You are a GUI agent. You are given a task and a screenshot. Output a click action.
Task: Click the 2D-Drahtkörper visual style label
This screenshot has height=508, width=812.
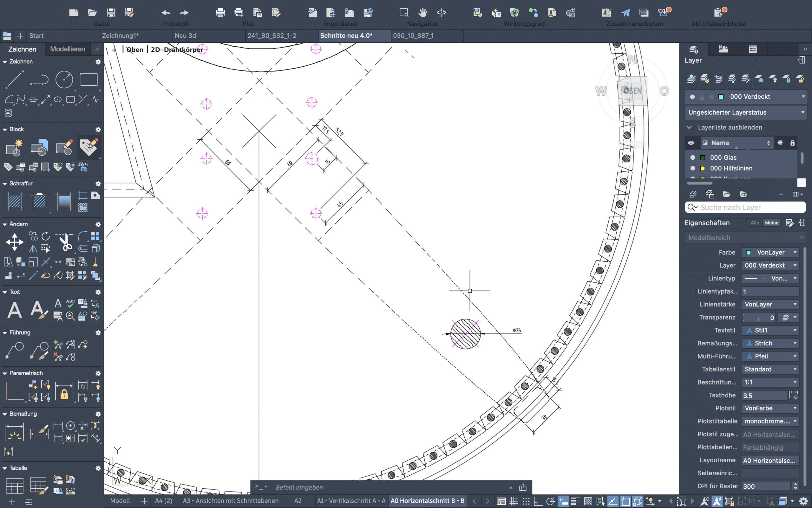(x=177, y=50)
